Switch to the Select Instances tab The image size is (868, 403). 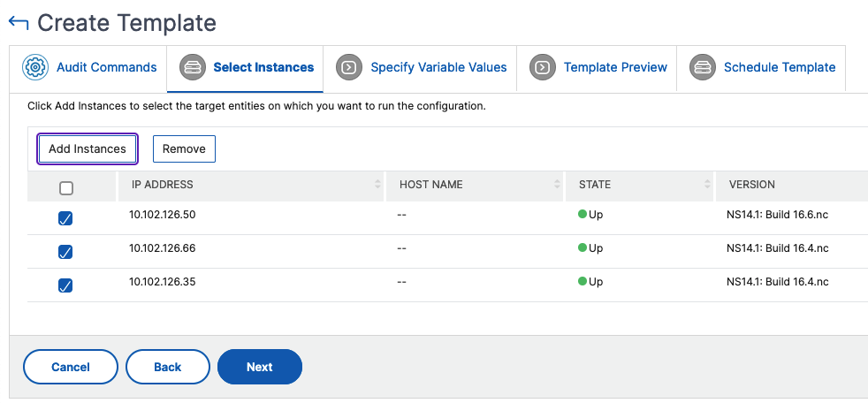pos(245,68)
